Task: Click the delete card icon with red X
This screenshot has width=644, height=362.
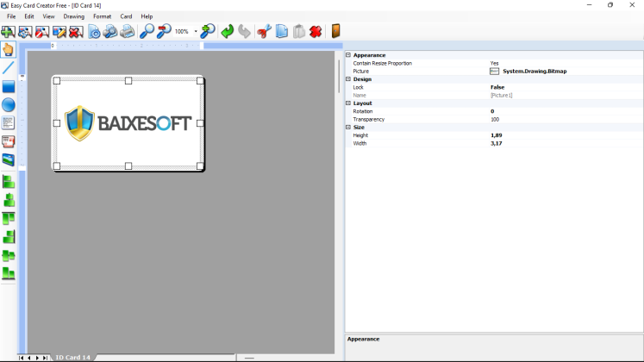Action: pyautogui.click(x=76, y=32)
